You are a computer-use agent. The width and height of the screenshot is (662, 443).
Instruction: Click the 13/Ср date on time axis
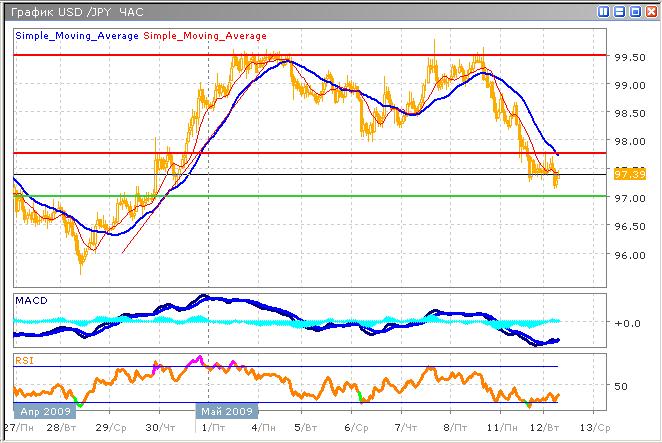click(x=594, y=427)
